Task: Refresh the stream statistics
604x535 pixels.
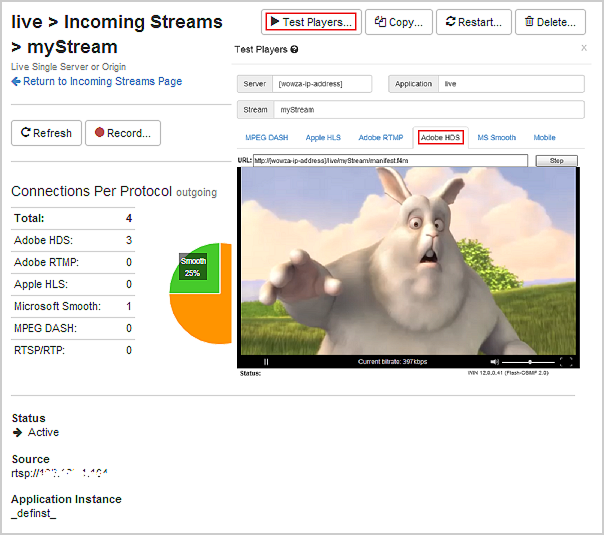Action: pos(46,133)
